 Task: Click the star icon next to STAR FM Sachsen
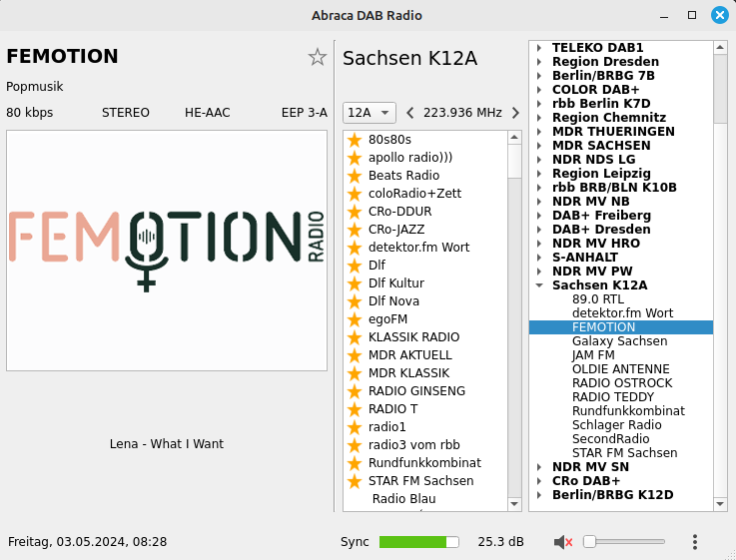point(355,481)
